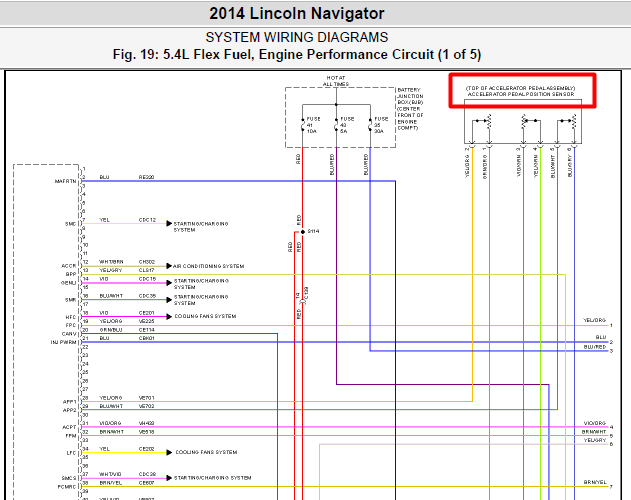Click "YEL/ORG" at right-edge terminal 1
This screenshot has height=500, width=631.
(594, 320)
